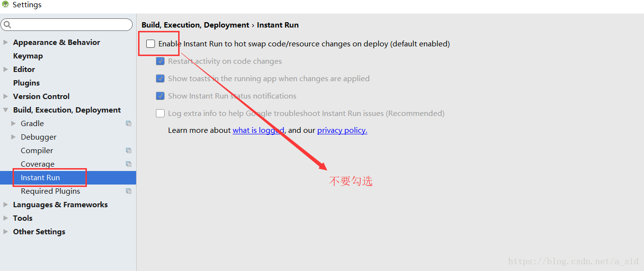The height and width of the screenshot is (271, 644).
Task: Toggle Show Instant Run status notifications checkbox
Action: (160, 96)
